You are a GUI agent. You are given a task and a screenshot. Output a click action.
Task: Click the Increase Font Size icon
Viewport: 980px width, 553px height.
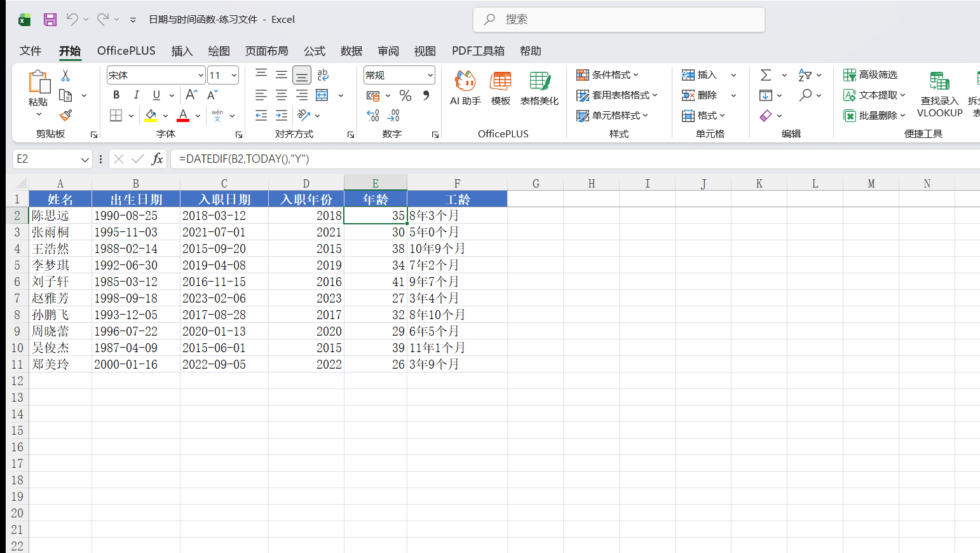[x=191, y=95]
